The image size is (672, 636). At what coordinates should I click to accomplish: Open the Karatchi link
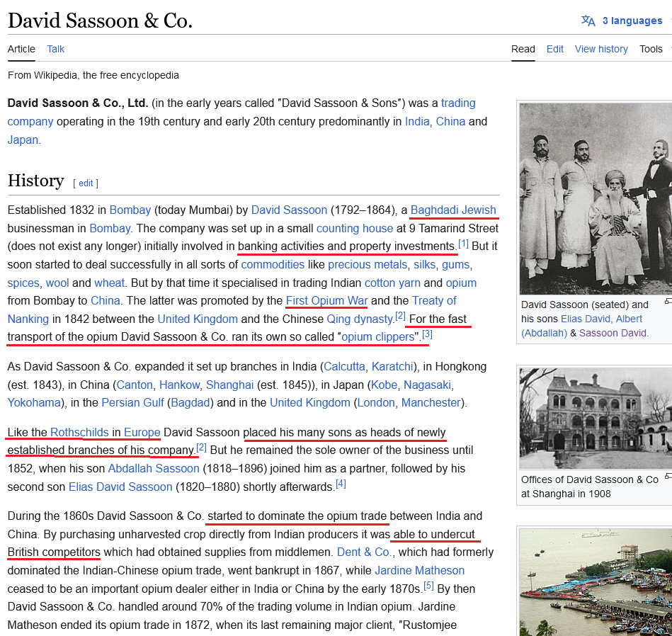392,367
